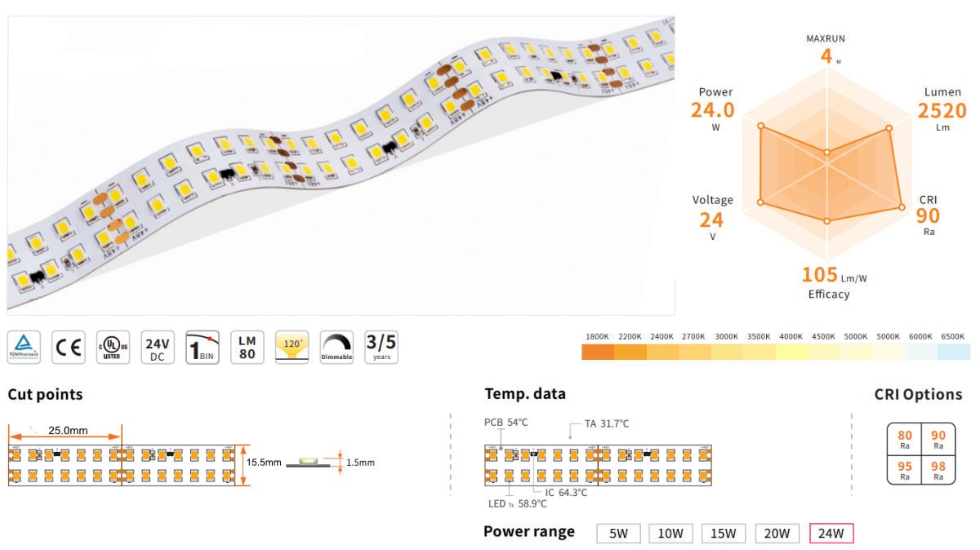Select the 5W power option
The width and height of the screenshot is (980, 550).
(618, 534)
